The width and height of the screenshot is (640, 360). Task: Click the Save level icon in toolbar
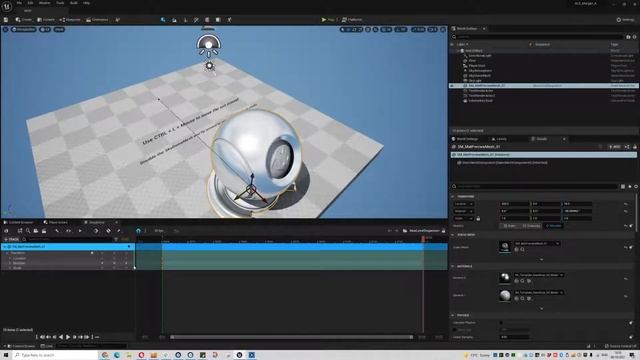point(6,20)
